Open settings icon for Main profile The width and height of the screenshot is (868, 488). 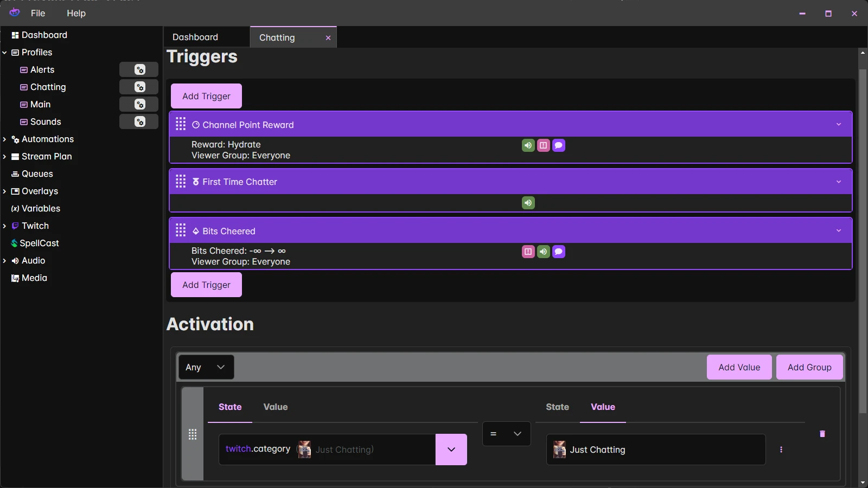pos(139,104)
